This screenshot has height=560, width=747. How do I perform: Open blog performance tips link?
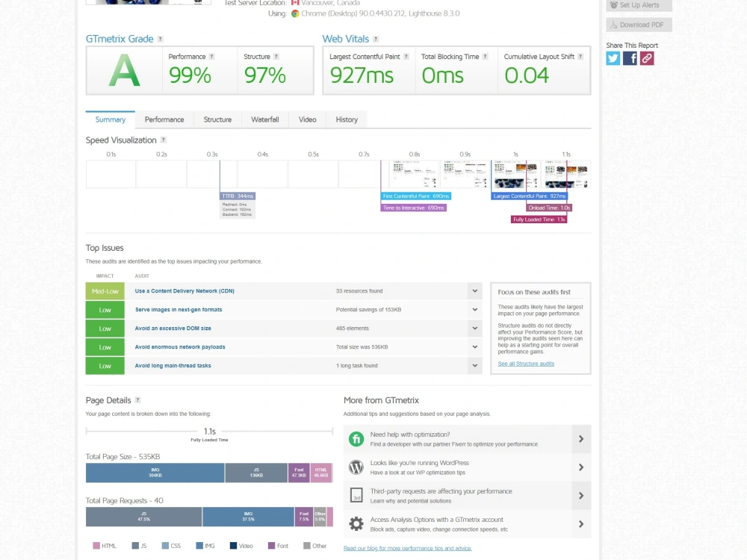pyautogui.click(x=407, y=549)
